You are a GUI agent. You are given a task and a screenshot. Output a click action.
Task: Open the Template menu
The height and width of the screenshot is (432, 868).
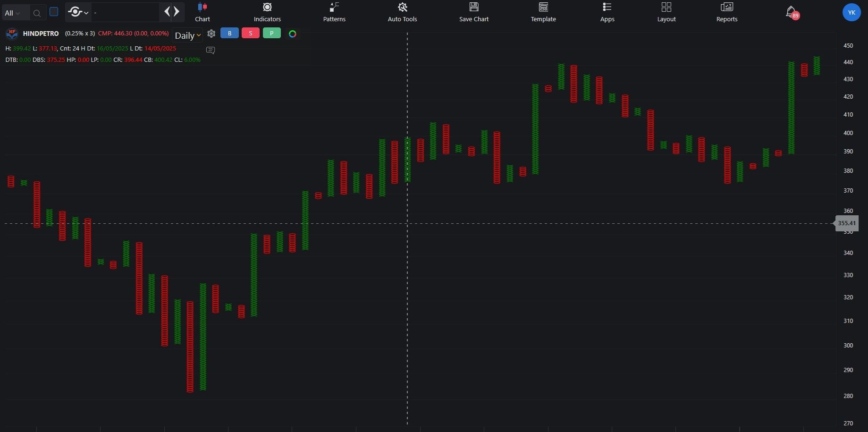pyautogui.click(x=543, y=12)
